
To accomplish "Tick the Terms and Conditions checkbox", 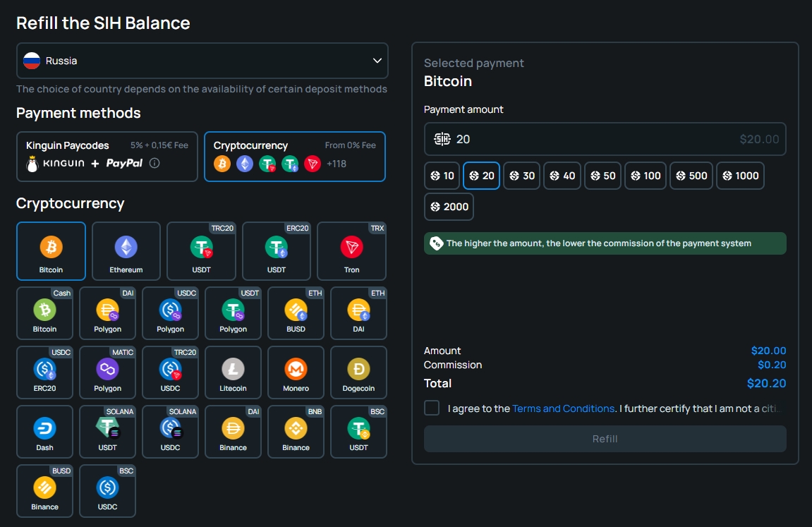I will click(432, 408).
